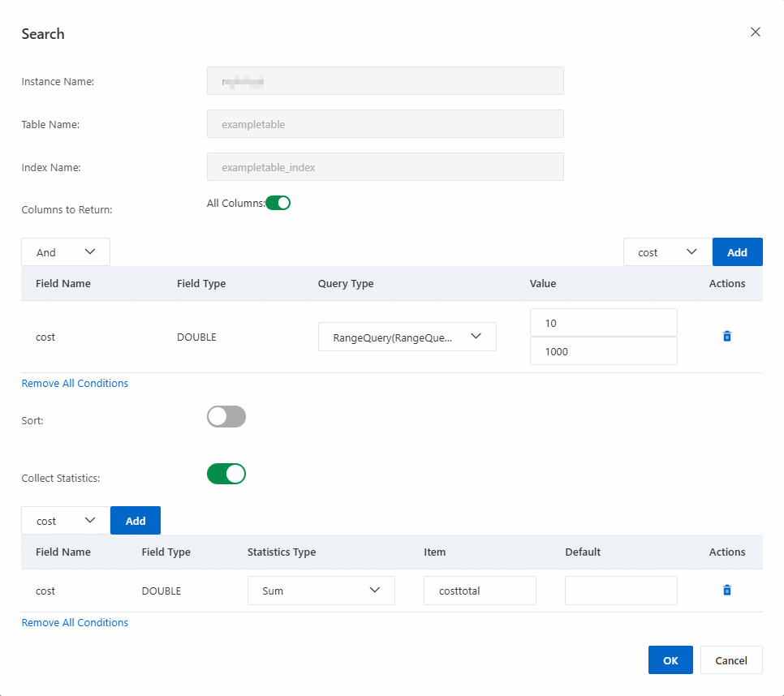Toggle the All Columns switch off

coord(278,203)
